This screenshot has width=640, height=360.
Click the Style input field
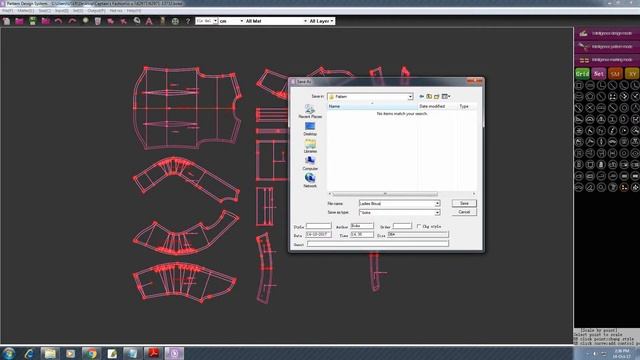(318, 226)
